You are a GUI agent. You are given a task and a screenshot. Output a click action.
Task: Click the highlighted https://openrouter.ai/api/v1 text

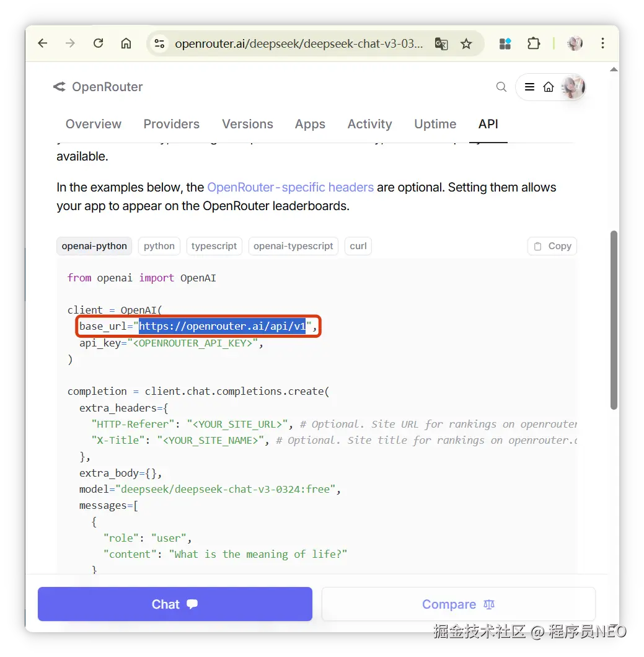click(x=223, y=327)
